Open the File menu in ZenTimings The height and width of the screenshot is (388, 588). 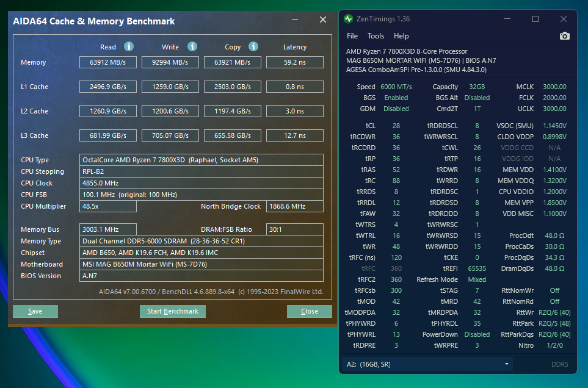coord(352,36)
